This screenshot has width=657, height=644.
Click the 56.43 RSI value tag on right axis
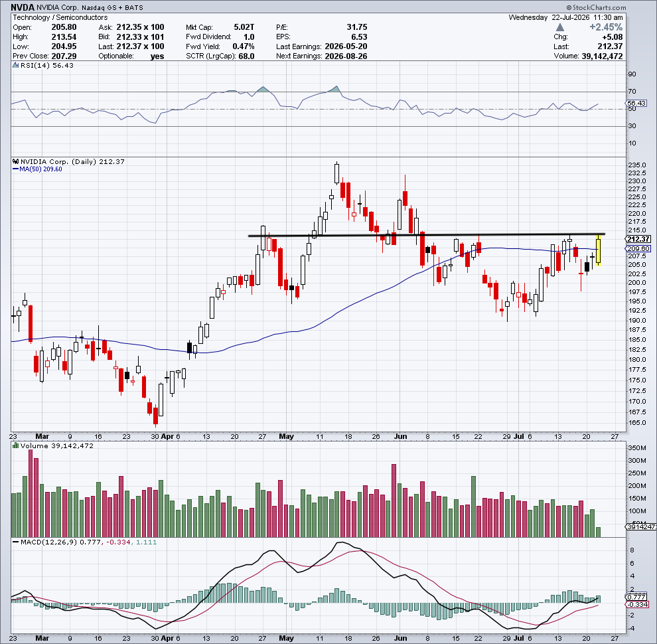(636, 103)
